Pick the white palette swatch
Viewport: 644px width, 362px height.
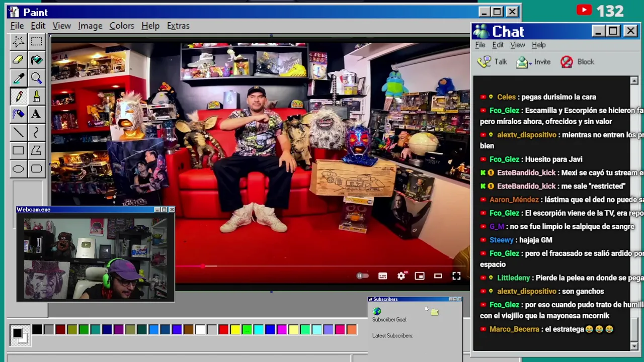click(200, 330)
